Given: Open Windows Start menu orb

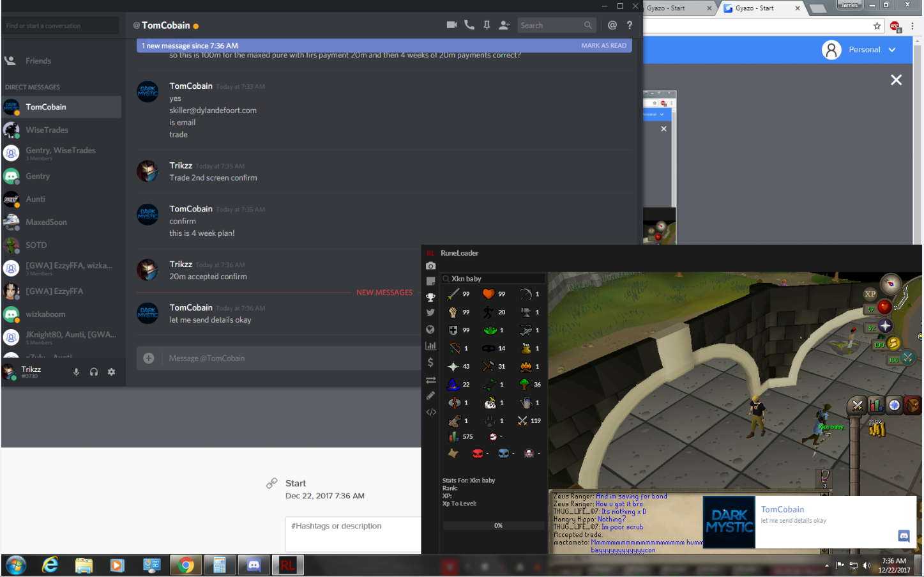Looking at the screenshot, I should (15, 565).
